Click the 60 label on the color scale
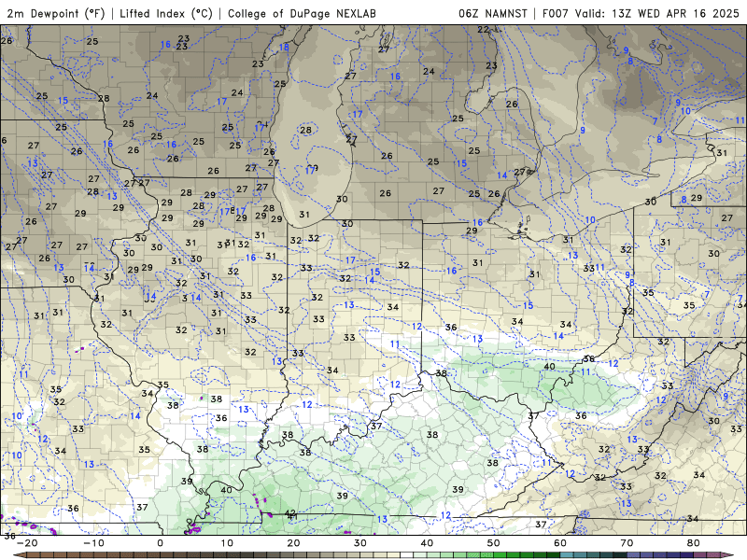Screen dimensions: 747x560 click(x=560, y=543)
